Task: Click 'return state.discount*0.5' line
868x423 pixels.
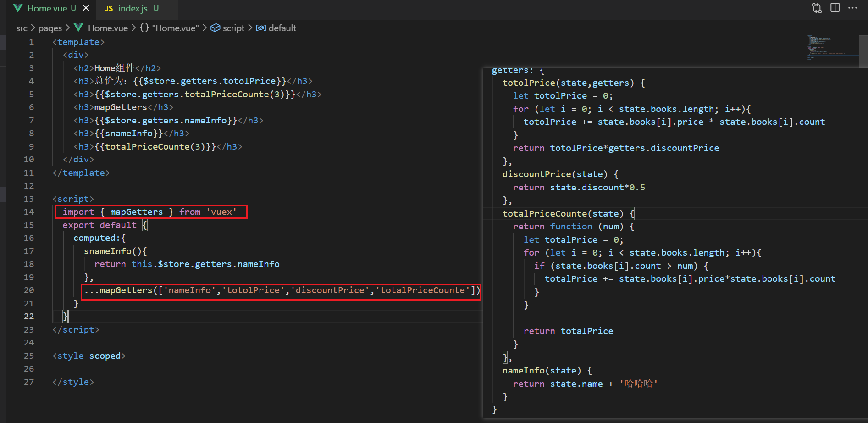Action: (579, 188)
